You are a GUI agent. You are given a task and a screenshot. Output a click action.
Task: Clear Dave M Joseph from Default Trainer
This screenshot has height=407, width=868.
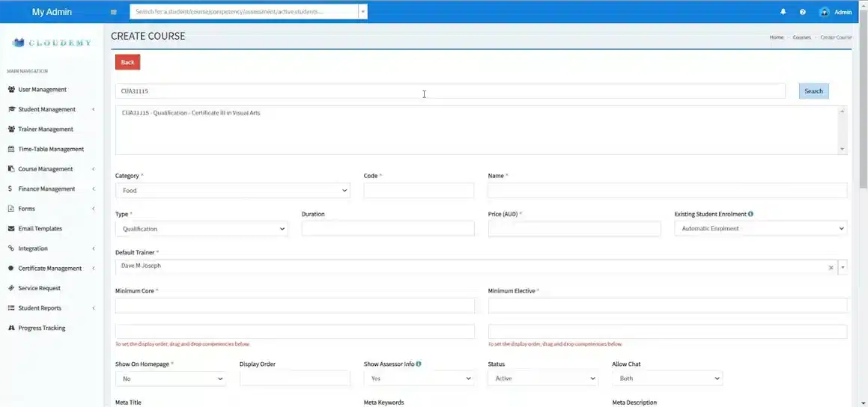(x=831, y=268)
